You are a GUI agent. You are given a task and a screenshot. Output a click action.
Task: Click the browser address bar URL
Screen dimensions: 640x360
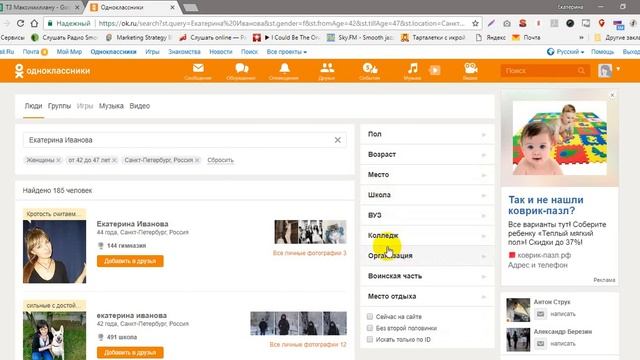tap(282, 23)
